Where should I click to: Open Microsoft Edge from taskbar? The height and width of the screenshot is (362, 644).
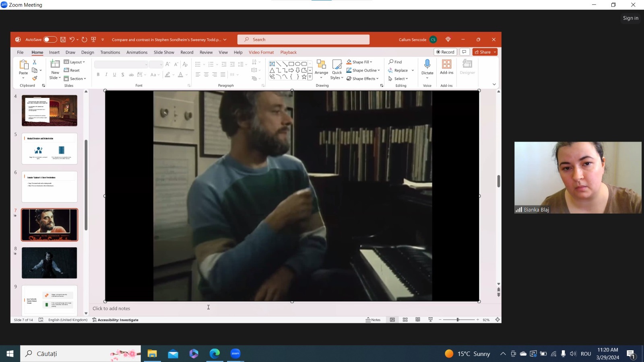tap(215, 354)
